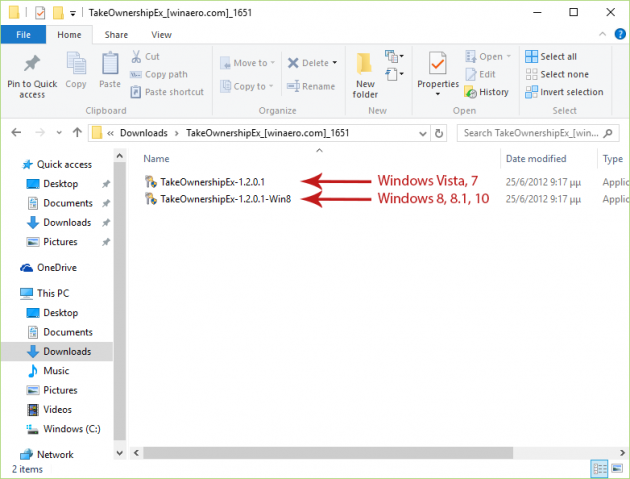
Task: Sort by the Date modified column header
Action: 535,158
